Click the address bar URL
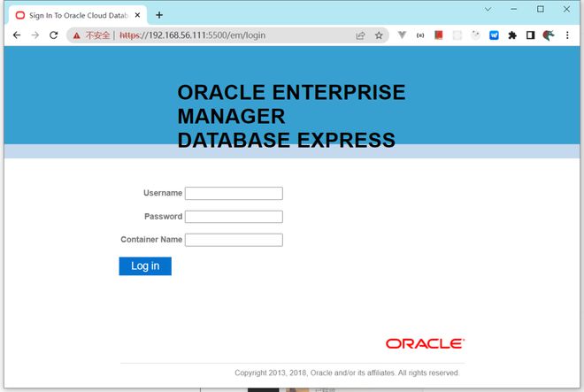 [193, 35]
